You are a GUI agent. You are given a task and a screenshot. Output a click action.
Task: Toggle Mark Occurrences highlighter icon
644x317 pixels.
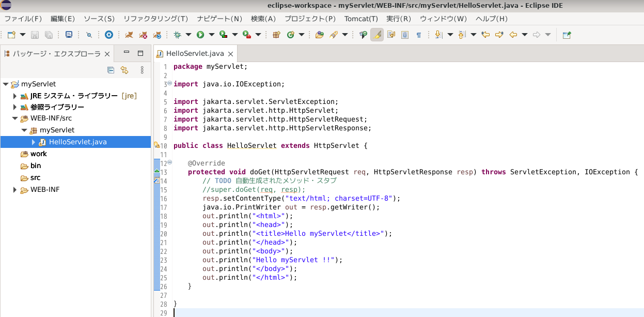tap(377, 35)
